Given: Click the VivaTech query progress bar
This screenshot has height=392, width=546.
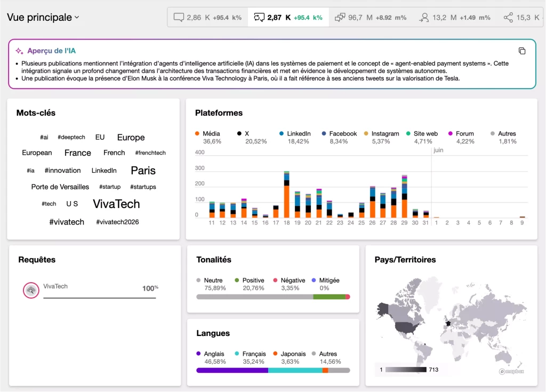Looking at the screenshot, I should (100, 298).
